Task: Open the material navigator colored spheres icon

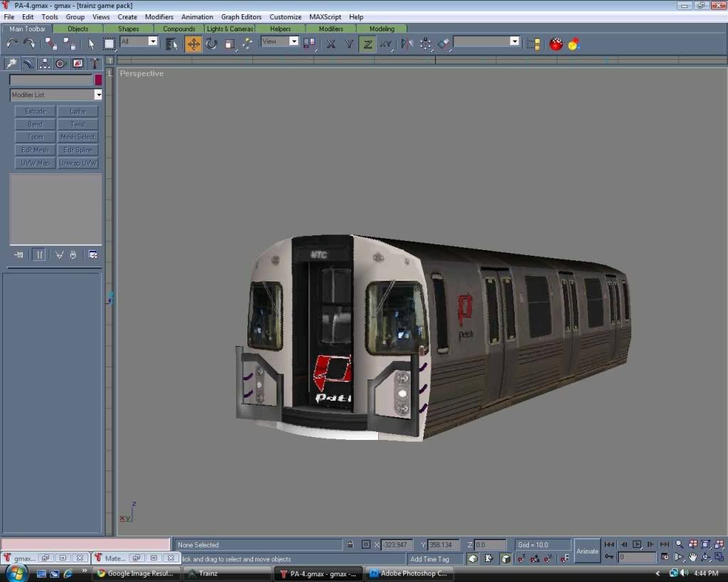Action: (x=574, y=44)
